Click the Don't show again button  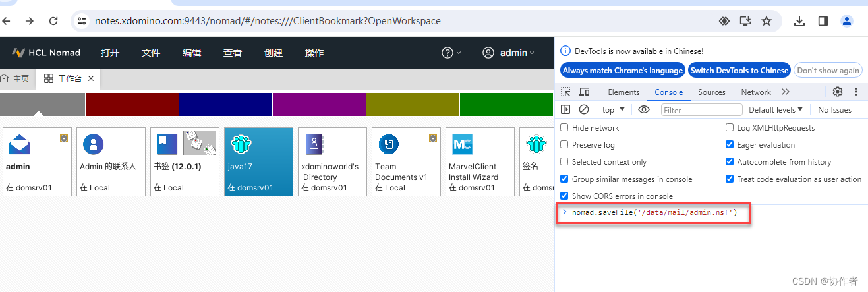tap(828, 71)
